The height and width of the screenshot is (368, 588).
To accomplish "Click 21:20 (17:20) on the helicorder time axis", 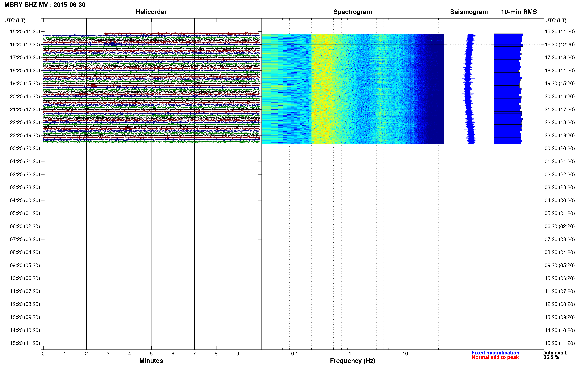I will point(25,110).
